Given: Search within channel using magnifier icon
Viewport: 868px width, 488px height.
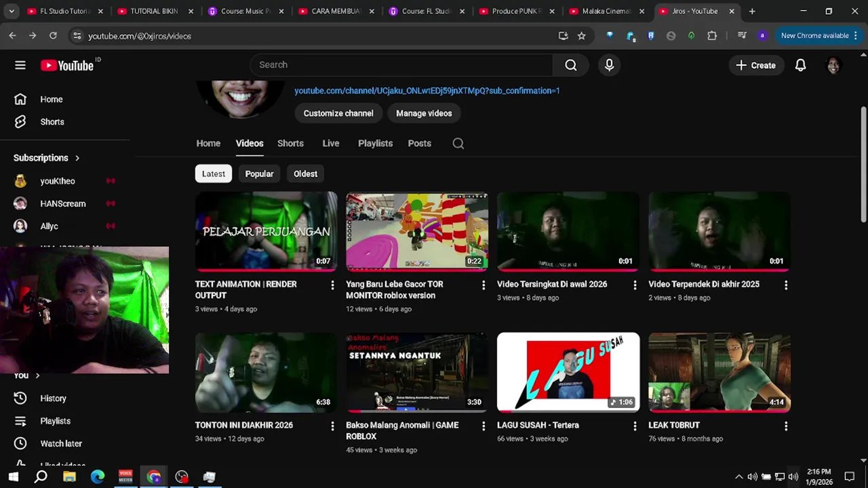Looking at the screenshot, I should [x=458, y=143].
